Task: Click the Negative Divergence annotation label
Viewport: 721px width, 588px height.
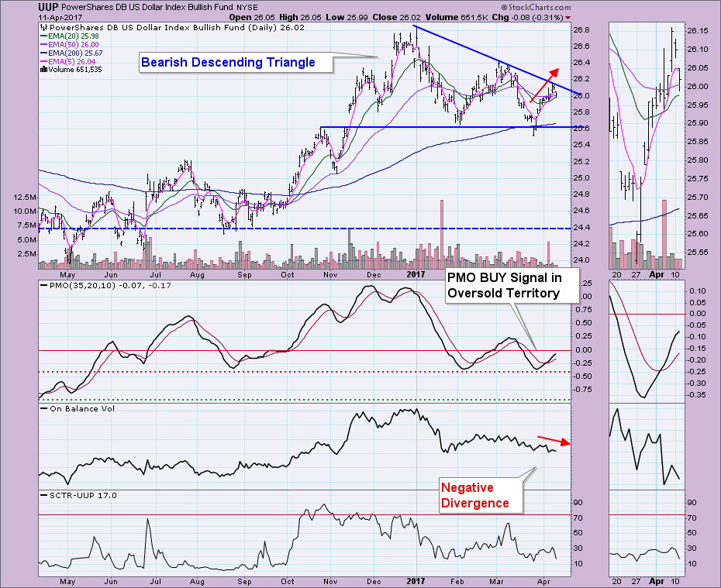Action: point(474,495)
